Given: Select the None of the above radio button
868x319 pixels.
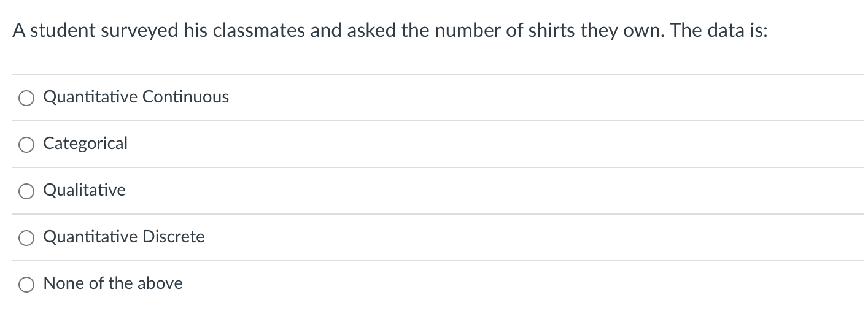Looking at the screenshot, I should tap(26, 285).
